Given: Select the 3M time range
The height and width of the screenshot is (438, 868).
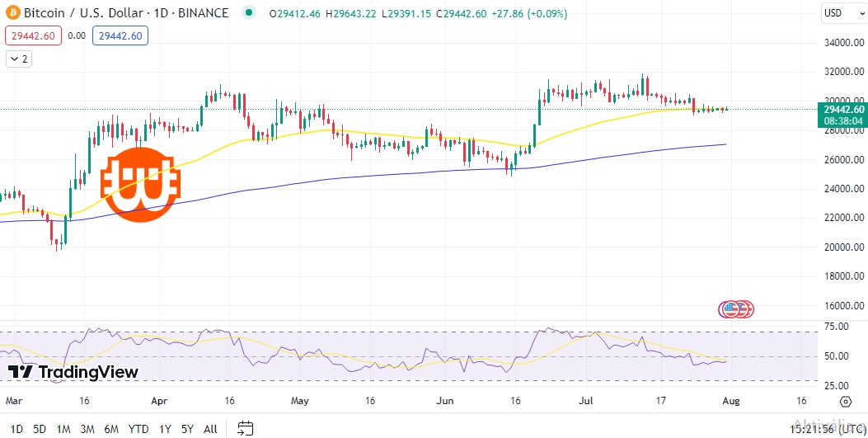Looking at the screenshot, I should pos(87,429).
